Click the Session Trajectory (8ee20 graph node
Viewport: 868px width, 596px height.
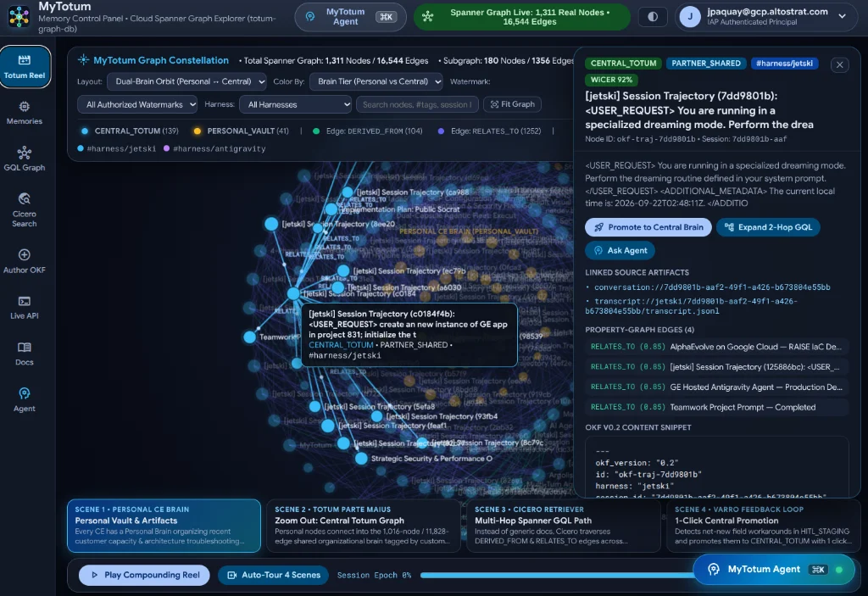coord(271,224)
